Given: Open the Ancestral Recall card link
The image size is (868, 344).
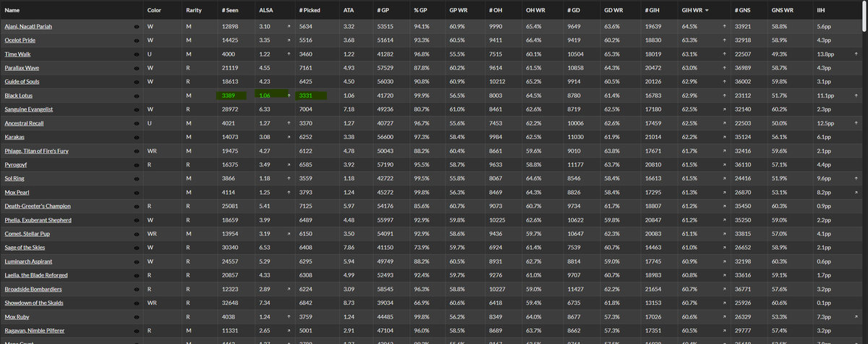Looking at the screenshot, I should 24,123.
